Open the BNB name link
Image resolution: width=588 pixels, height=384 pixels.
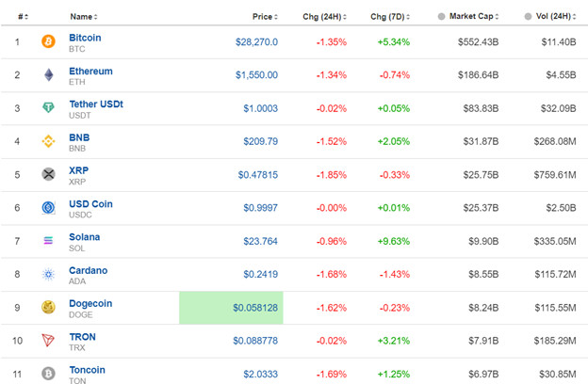pyautogui.click(x=79, y=137)
